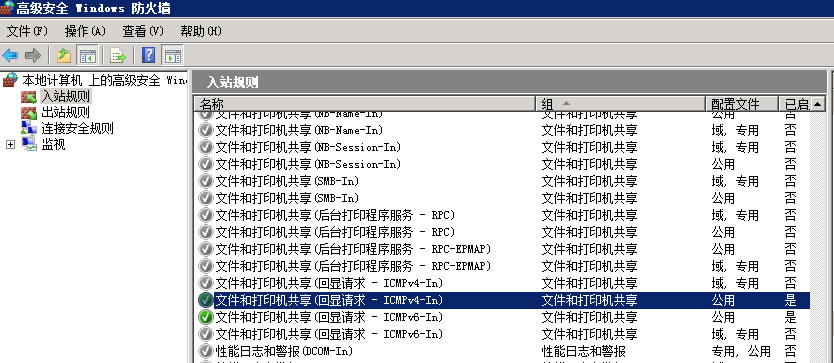Click the scroll up arrow of the rules list

click(817, 104)
